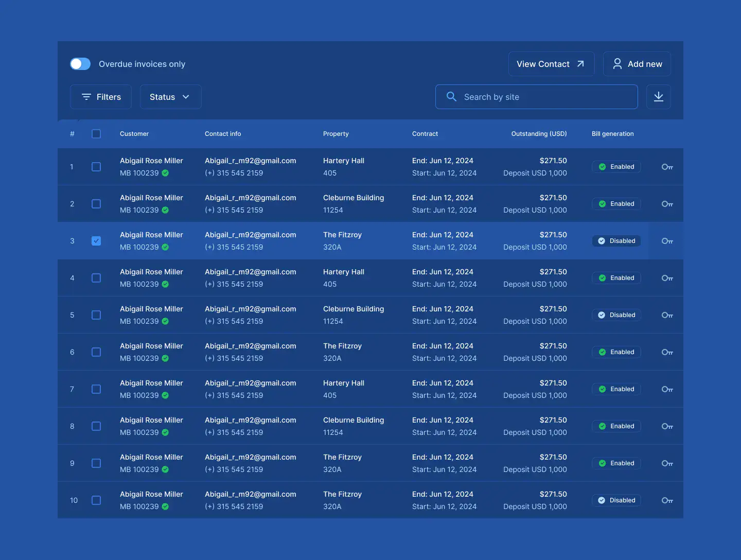Image resolution: width=741 pixels, height=560 pixels.
Task: Click Deposit USD 1,000 in row 2
Action: tap(535, 210)
